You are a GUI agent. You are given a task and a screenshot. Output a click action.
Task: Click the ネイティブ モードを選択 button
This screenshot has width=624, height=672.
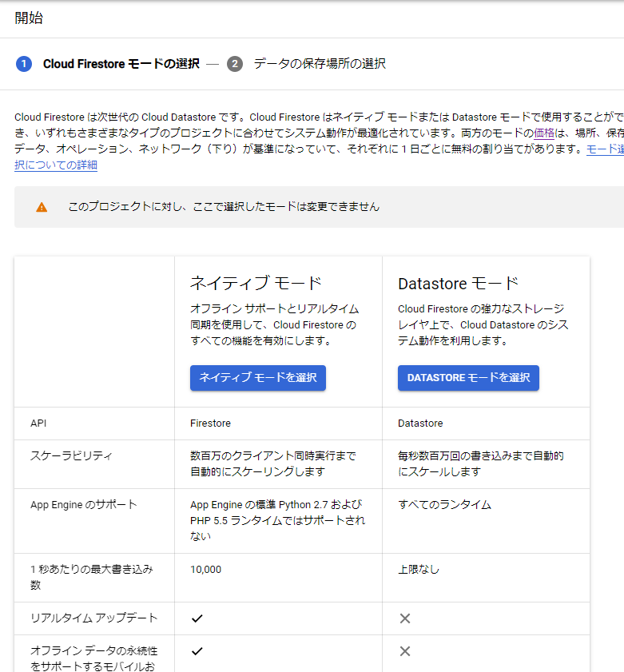(x=257, y=378)
